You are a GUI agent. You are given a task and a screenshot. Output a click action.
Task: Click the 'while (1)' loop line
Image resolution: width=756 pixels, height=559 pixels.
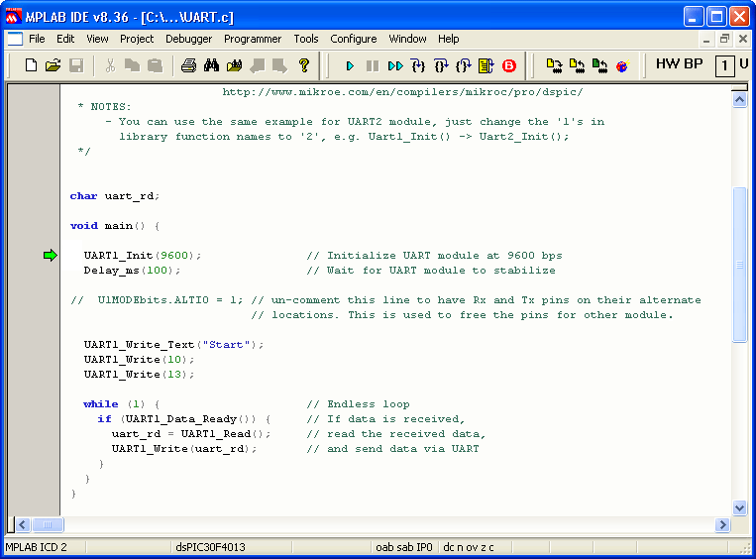point(122,403)
